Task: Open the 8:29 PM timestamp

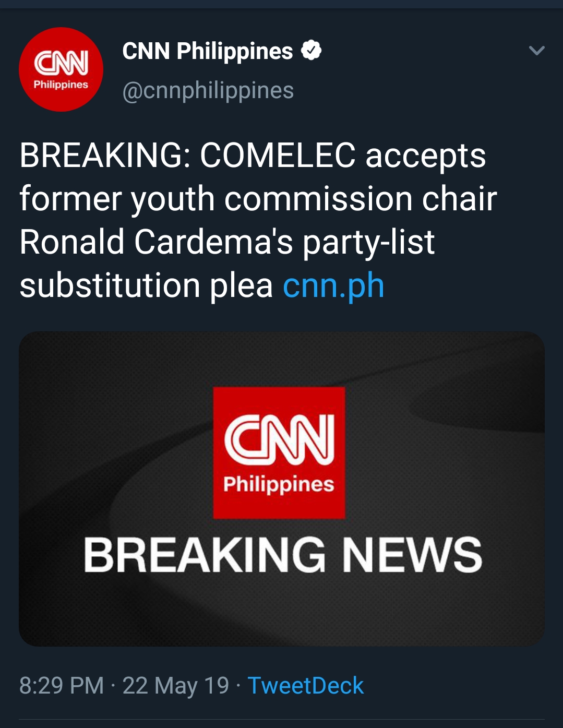Action: point(62,685)
